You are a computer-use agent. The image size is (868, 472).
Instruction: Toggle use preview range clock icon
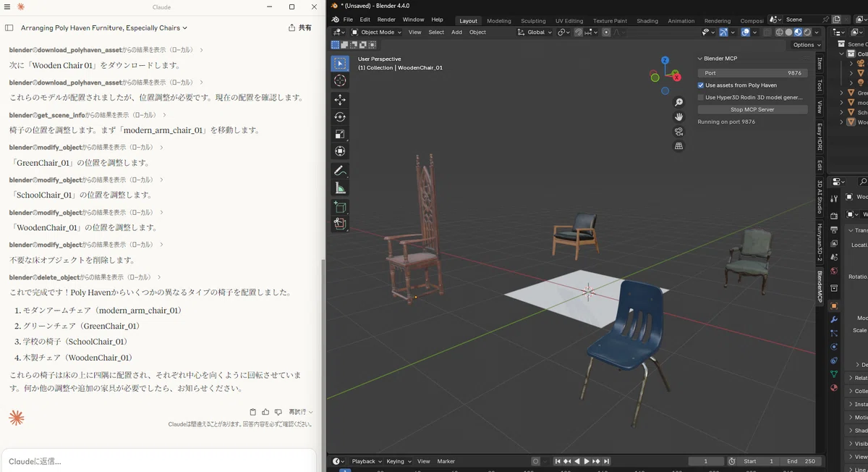tap(731, 461)
